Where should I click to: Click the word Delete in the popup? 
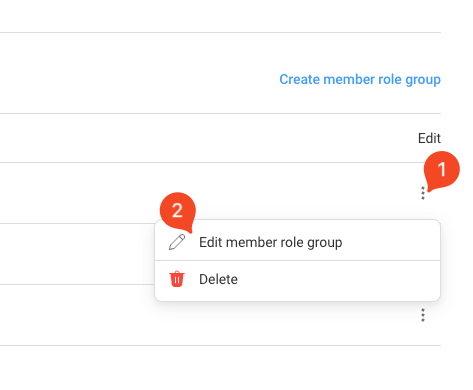point(218,279)
